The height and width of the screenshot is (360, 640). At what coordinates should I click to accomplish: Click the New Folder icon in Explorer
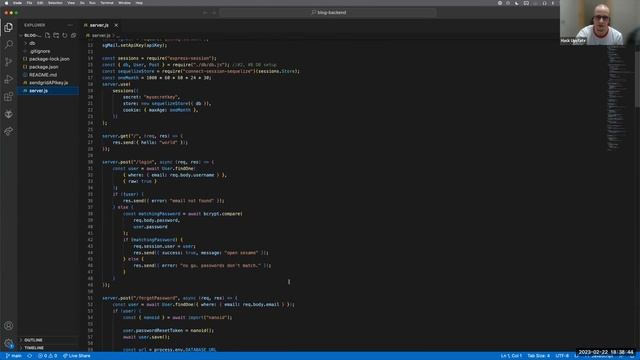56,36
